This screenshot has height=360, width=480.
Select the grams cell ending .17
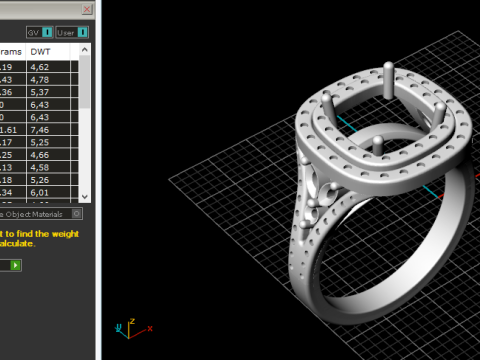coord(13,142)
